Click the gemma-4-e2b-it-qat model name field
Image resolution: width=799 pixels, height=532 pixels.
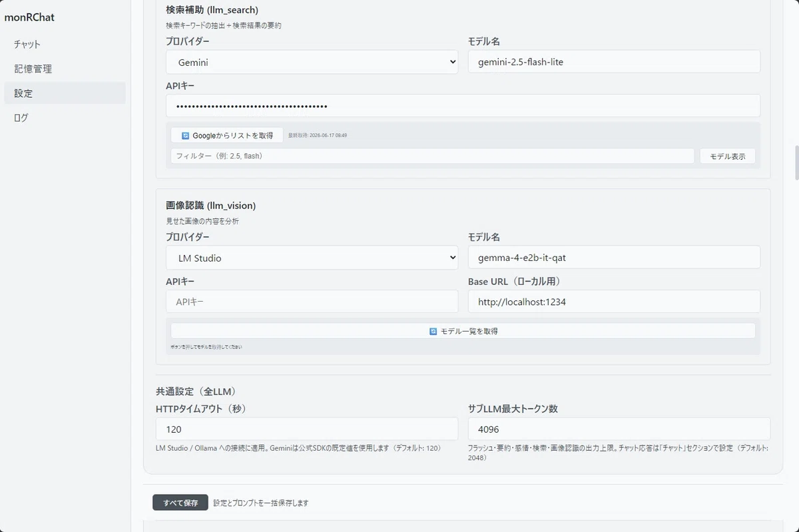point(614,258)
